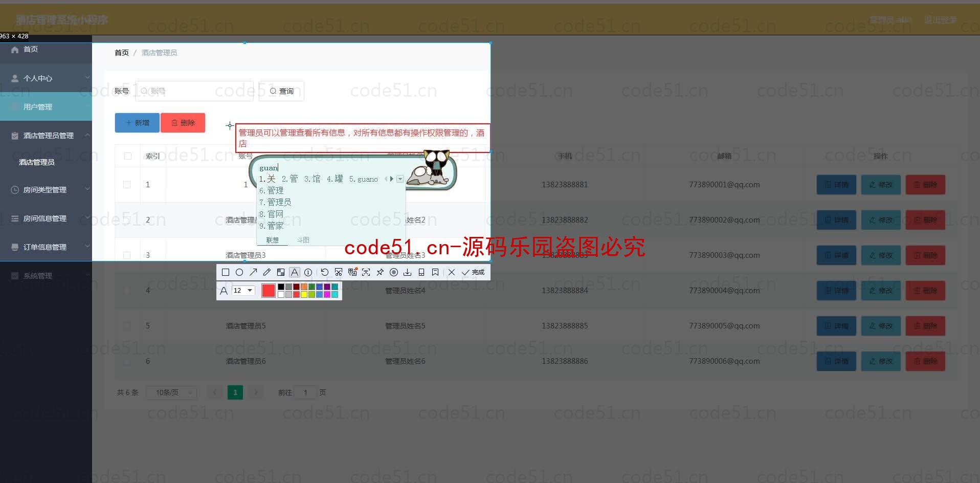The width and height of the screenshot is (980, 483).
Task: Click 完成 to finish the screenshot
Action: (473, 272)
